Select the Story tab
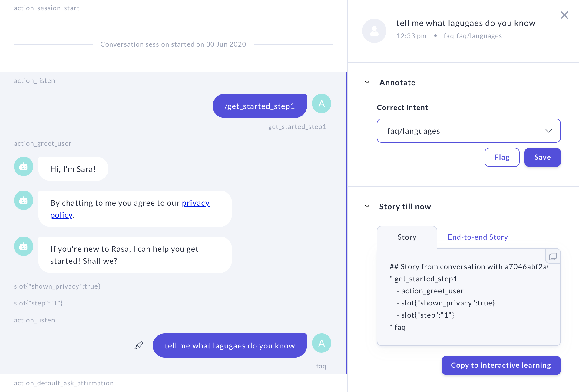579x392 pixels. click(x=407, y=237)
